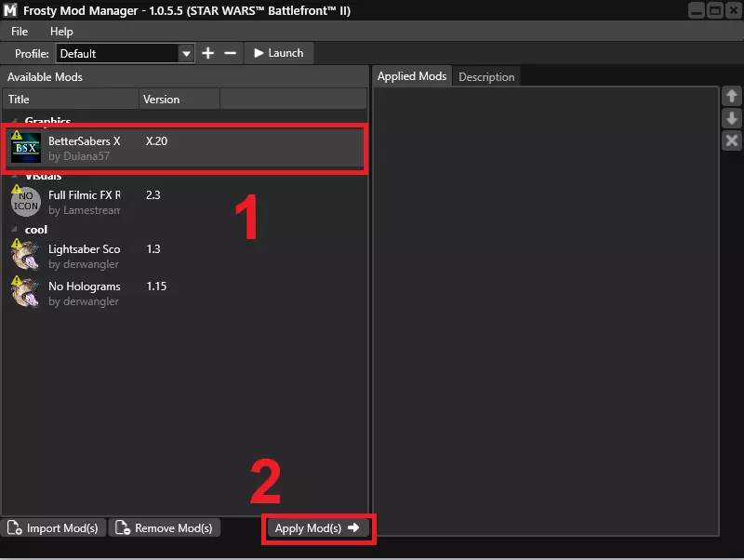Maximize the Frosty Mod Manager window
Screen dimensions: 744x560
pos(714,10)
